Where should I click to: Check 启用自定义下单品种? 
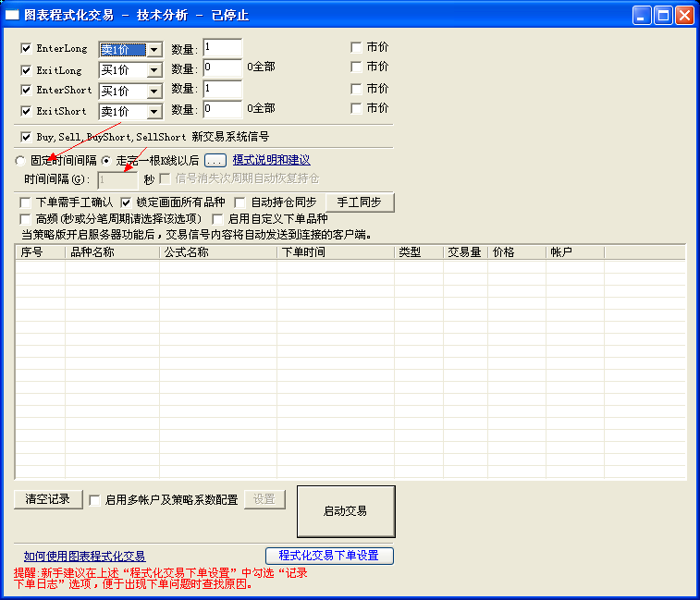tap(217, 219)
